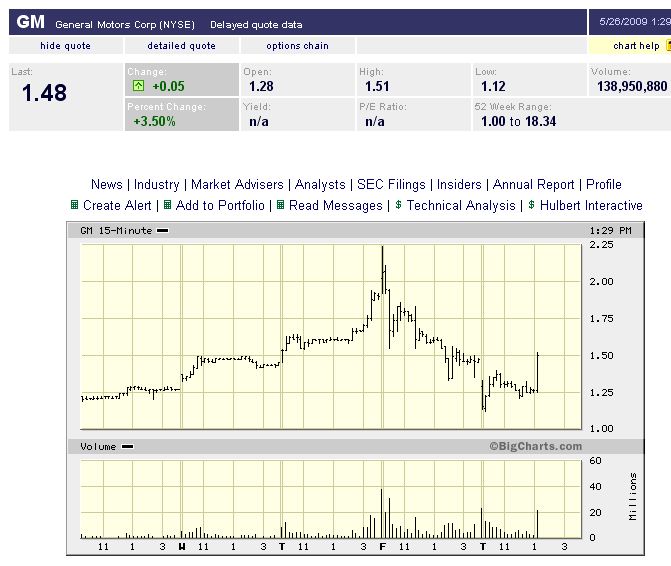Open the Annual Report link
This screenshot has width=671, height=566.
click(x=534, y=184)
